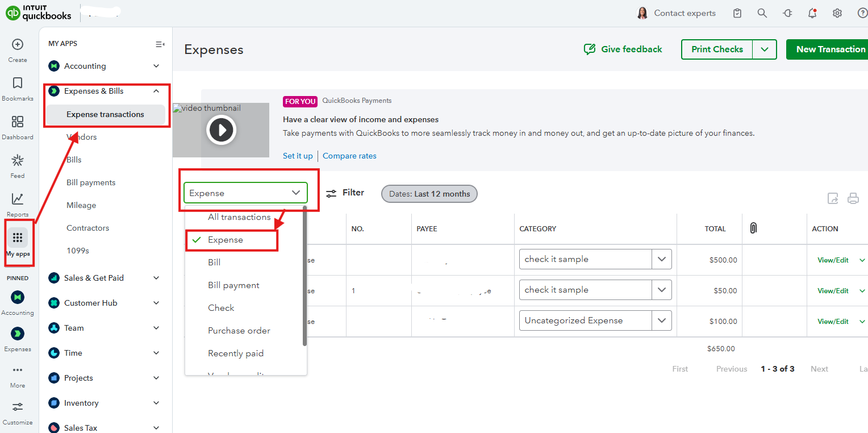Screen dimensions: 868x433
Task: Open the Feed icon
Action: click(18, 160)
